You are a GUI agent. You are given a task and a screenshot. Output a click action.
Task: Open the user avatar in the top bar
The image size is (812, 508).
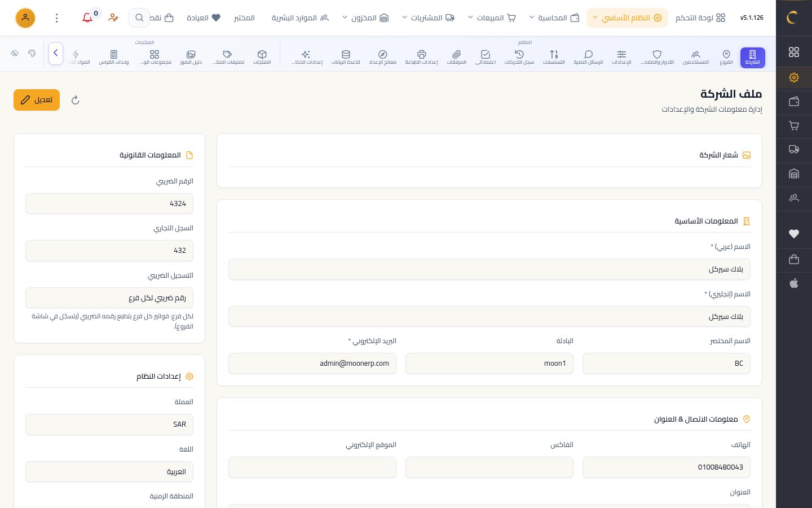tap(25, 18)
